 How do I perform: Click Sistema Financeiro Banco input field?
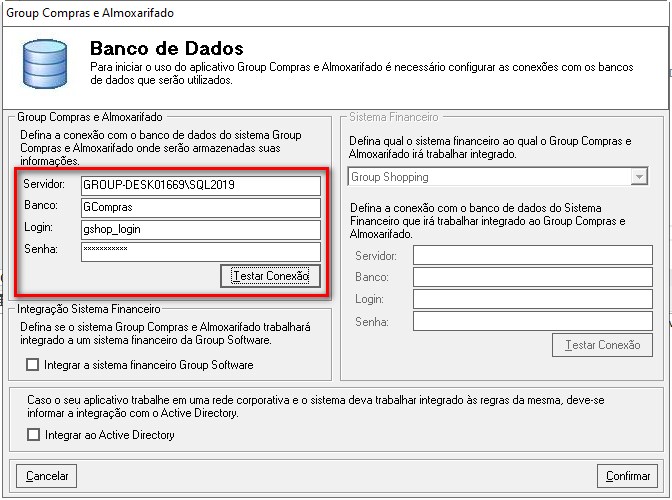pyautogui.click(x=533, y=277)
